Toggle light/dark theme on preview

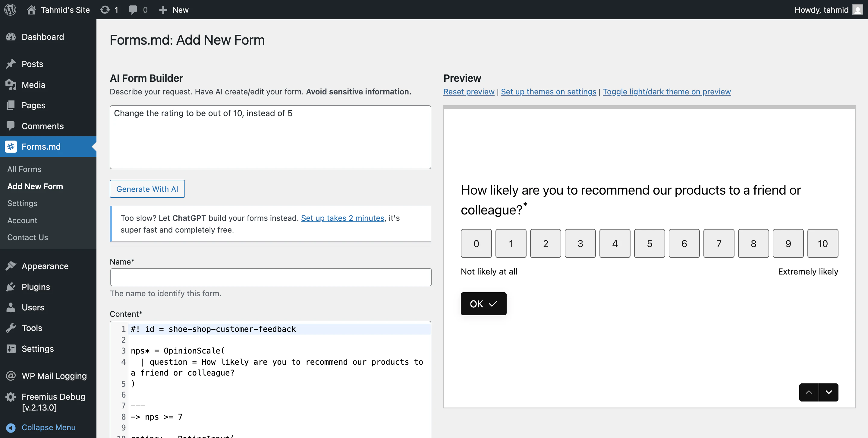coord(666,92)
